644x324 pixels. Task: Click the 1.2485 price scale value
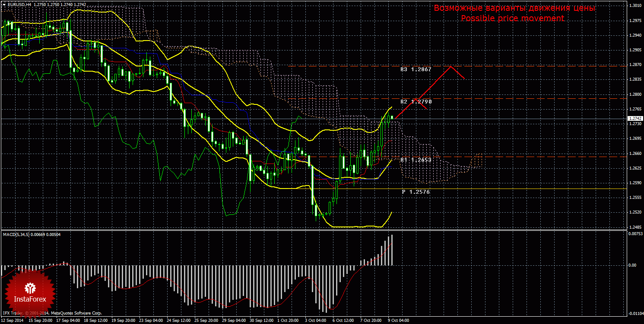point(635,227)
